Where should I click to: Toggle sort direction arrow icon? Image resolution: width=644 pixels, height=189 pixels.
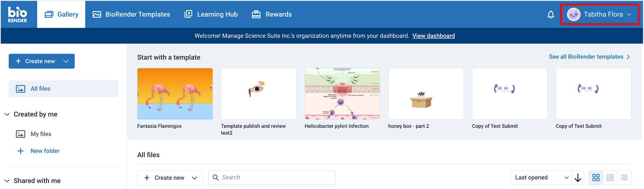pos(578,178)
